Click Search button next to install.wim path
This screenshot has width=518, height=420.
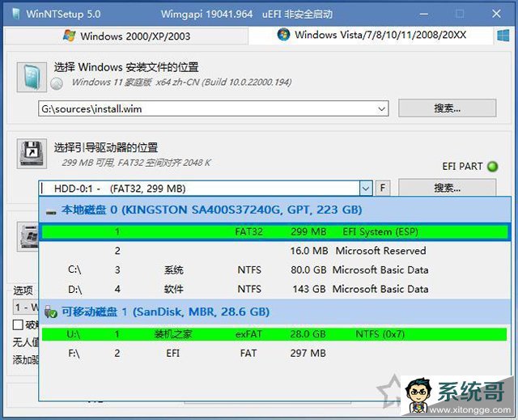447,108
